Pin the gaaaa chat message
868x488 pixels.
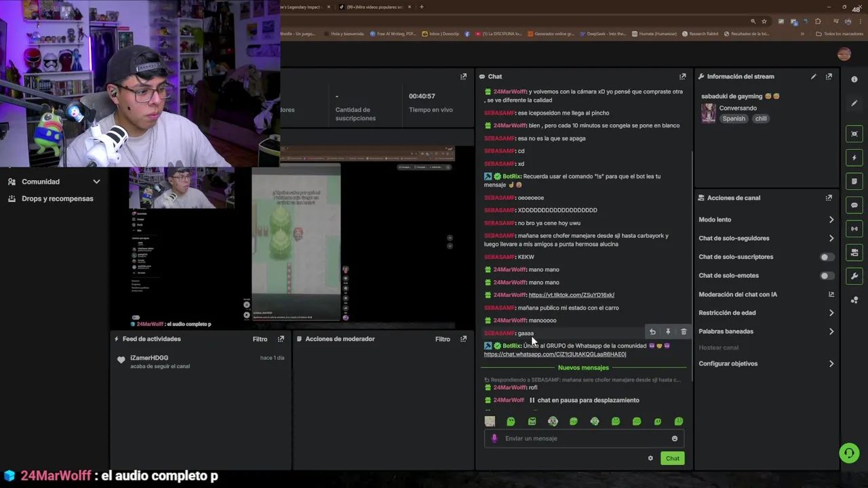coord(668,332)
